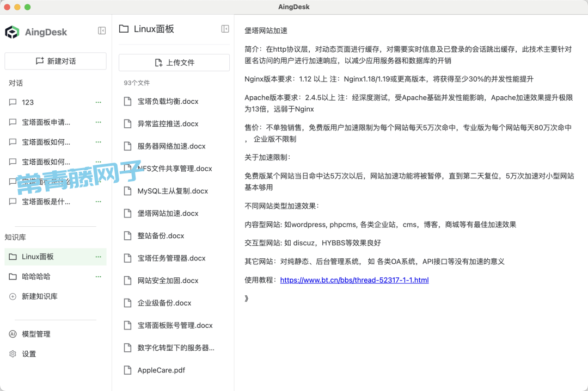Open file NFS文件共享管理.docx
The width and height of the screenshot is (588, 391).
point(174,169)
